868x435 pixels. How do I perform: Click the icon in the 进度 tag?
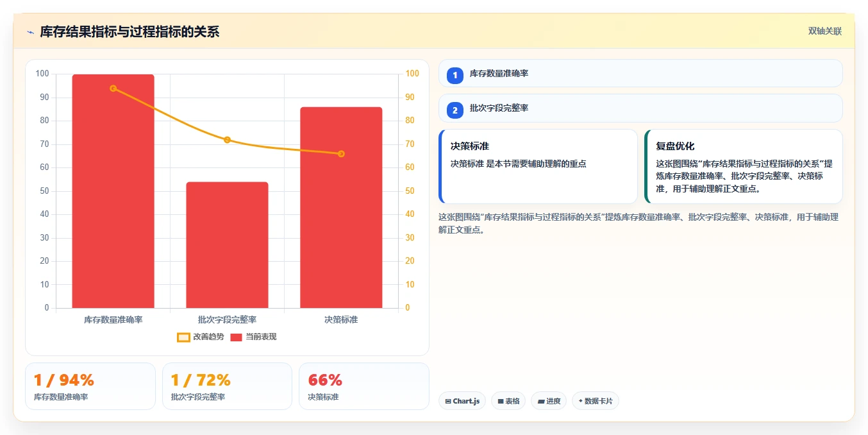pos(541,402)
